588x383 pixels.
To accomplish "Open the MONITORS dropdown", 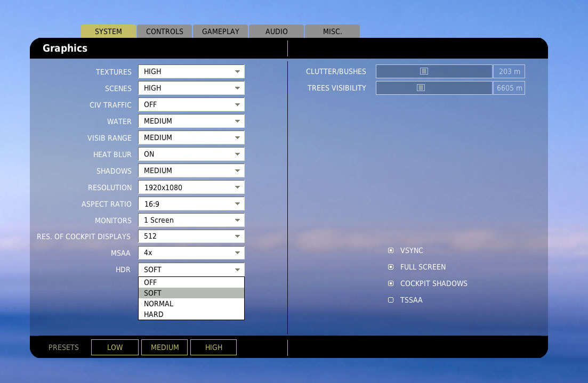I will tap(191, 220).
